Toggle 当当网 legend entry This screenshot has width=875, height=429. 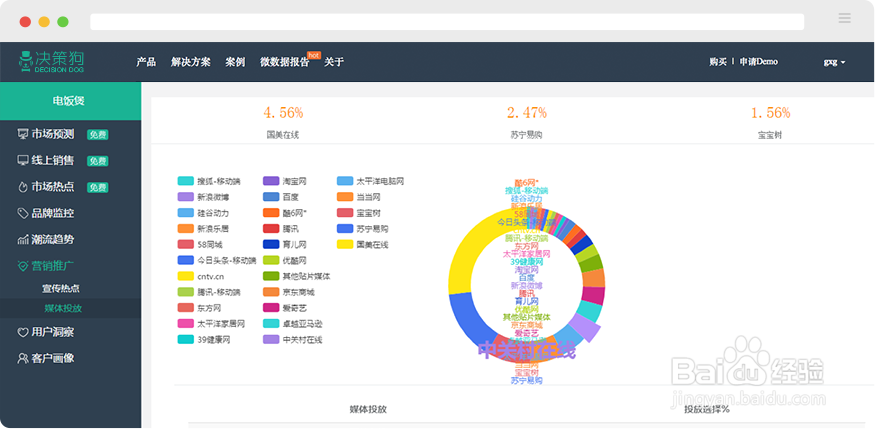(x=359, y=197)
